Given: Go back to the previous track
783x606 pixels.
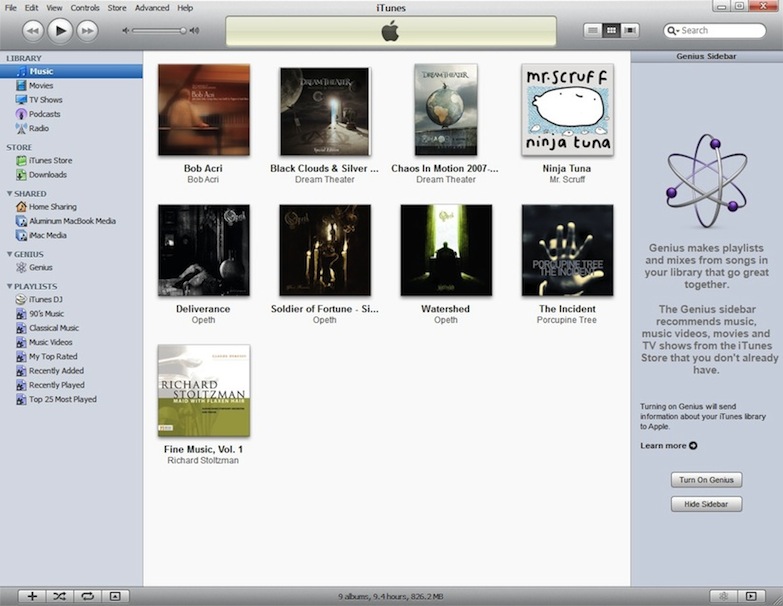Looking at the screenshot, I should (33, 31).
